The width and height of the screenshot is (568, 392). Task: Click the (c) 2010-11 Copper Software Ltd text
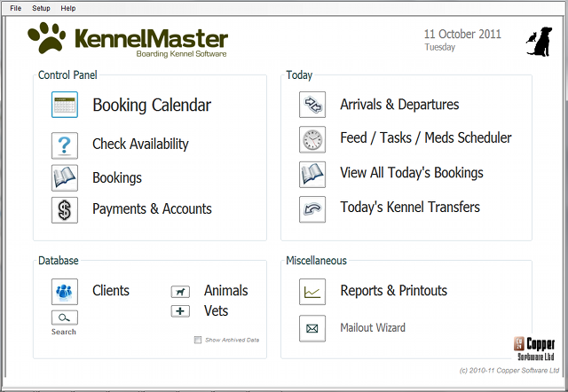click(509, 371)
